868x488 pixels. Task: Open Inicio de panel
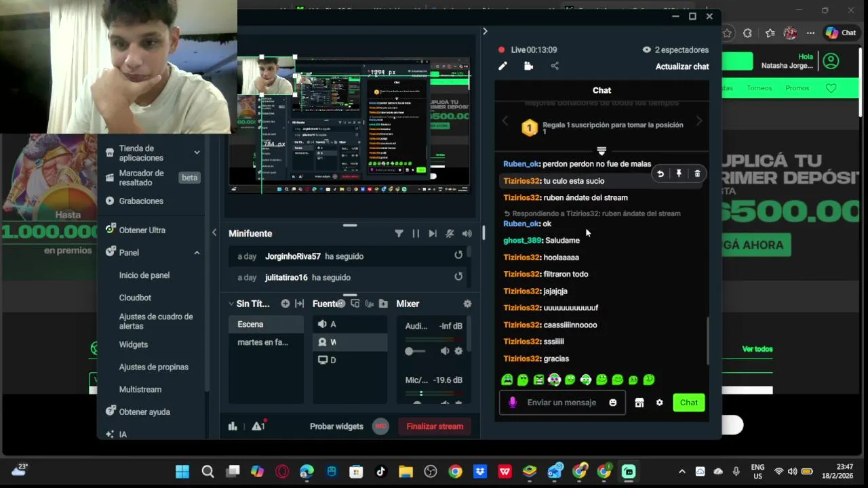[x=144, y=275]
